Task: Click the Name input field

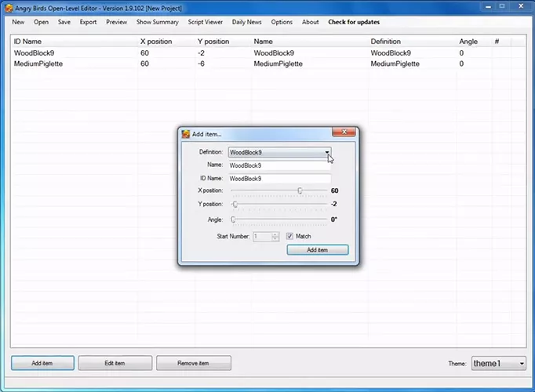Action: click(279, 165)
